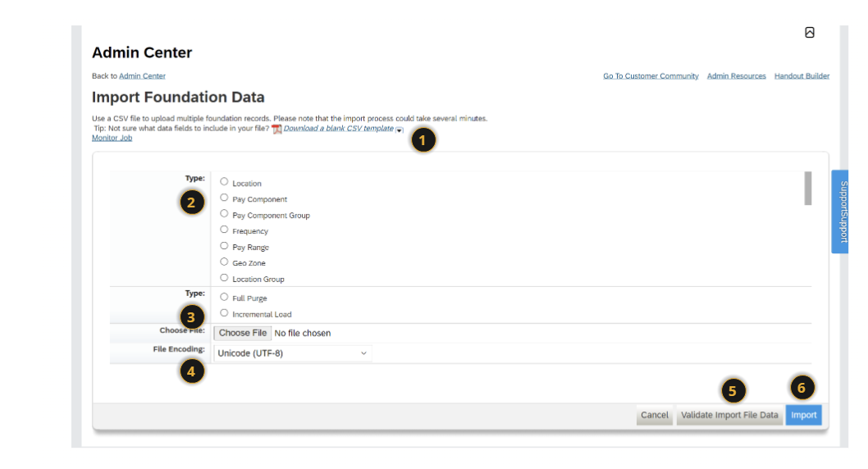Select the Full Purge import type
868x469 pixels.
click(x=224, y=297)
